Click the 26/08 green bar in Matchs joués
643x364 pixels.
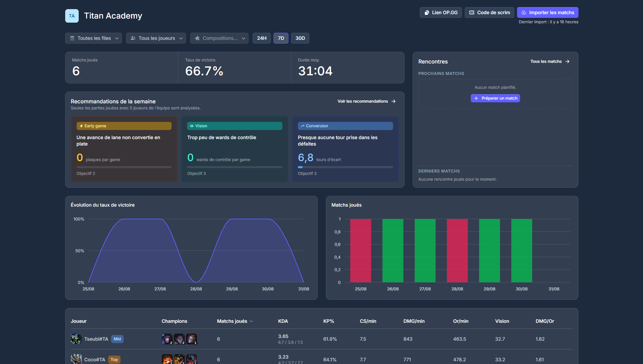coord(393,251)
